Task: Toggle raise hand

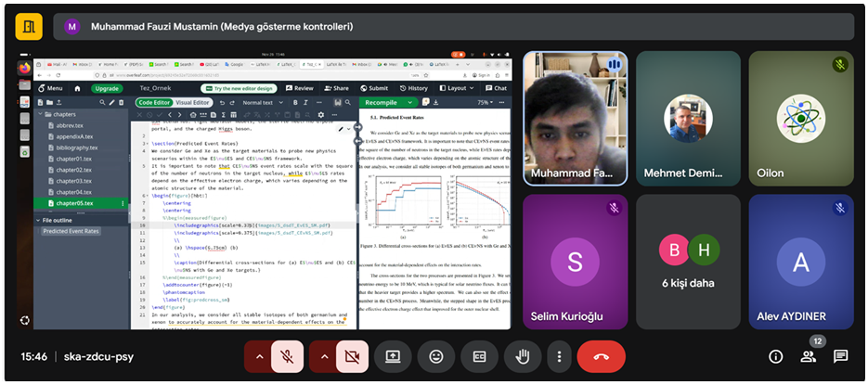Action: (523, 356)
